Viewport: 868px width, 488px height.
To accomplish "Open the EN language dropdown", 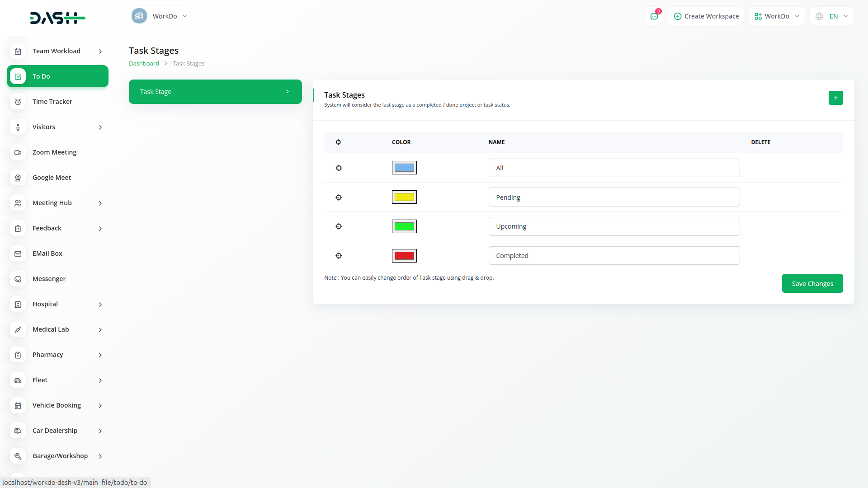I will 832,16.
